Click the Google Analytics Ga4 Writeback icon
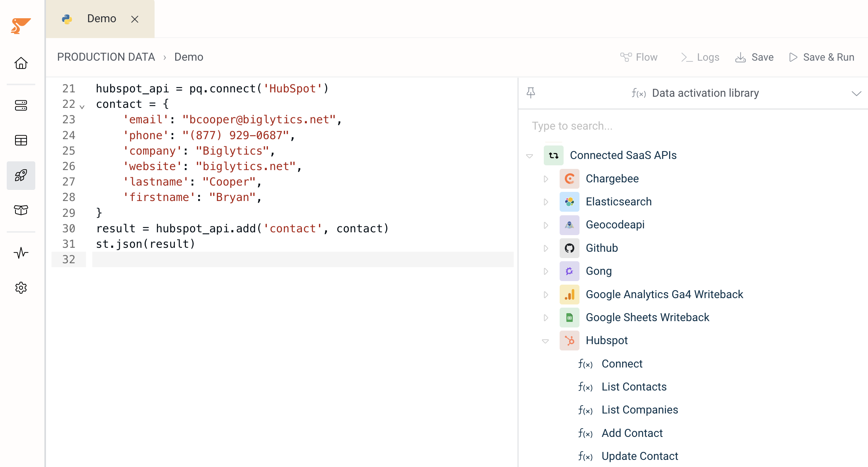The image size is (868, 467). click(570, 295)
